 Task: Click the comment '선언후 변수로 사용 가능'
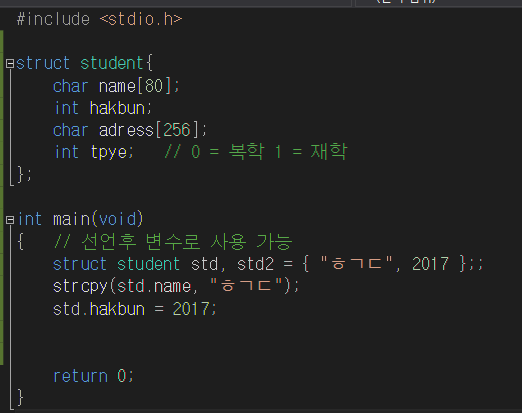coord(187,241)
